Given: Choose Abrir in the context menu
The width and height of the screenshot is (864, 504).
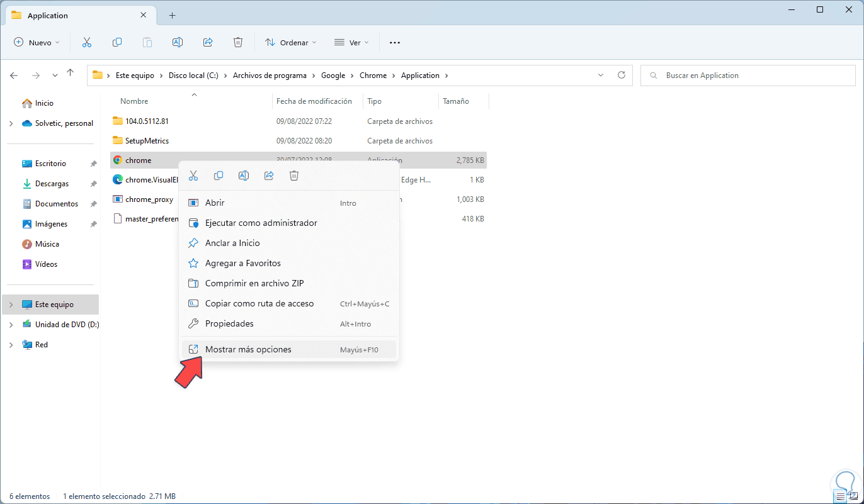Looking at the screenshot, I should 289,203.
